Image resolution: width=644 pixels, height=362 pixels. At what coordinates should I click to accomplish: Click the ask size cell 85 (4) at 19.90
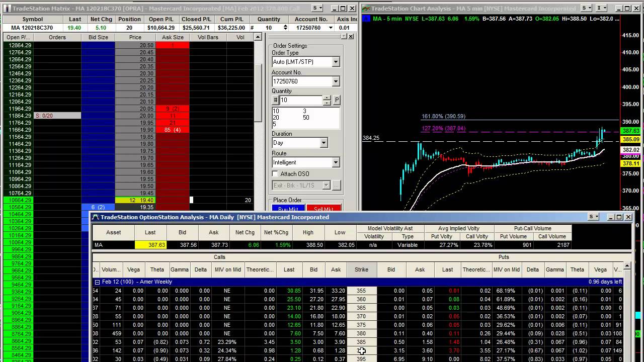point(173,130)
